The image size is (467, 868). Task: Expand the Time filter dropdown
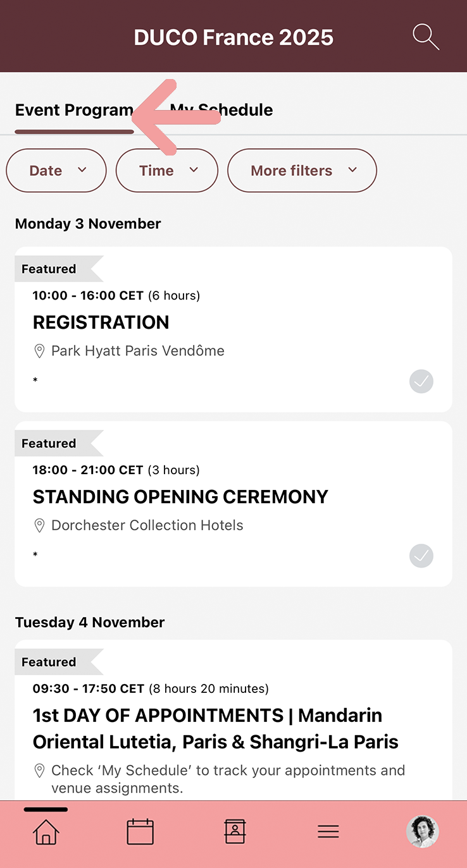pyautogui.click(x=167, y=170)
